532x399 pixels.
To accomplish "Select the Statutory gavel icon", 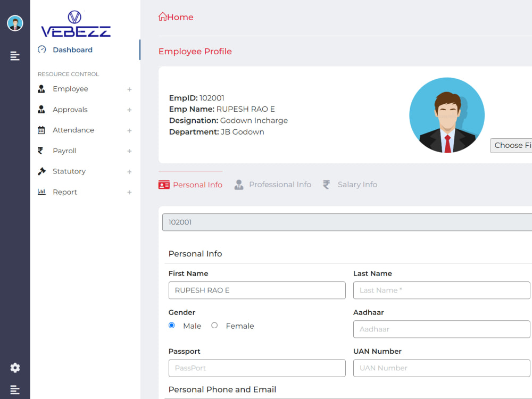I will pyautogui.click(x=41, y=171).
